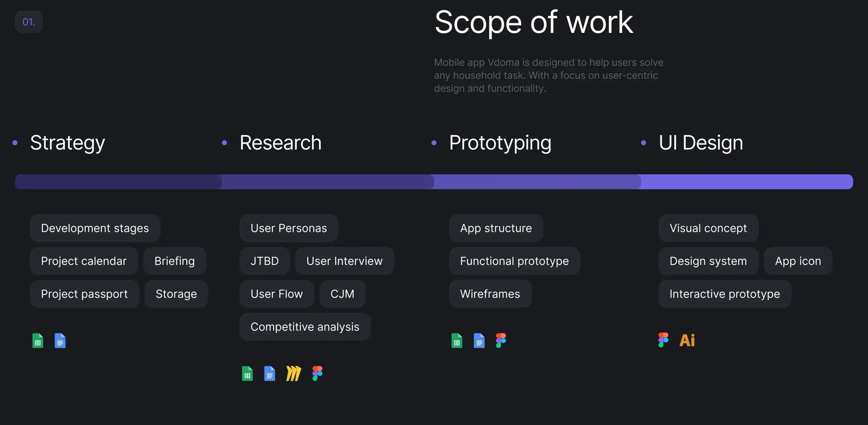Click the Figma icon under UI Design
Image resolution: width=868 pixels, height=425 pixels.
(x=663, y=340)
